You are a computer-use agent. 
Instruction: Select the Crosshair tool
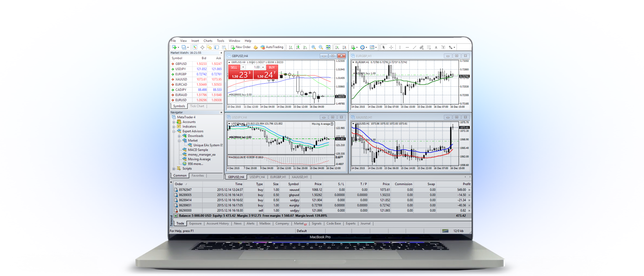391,47
